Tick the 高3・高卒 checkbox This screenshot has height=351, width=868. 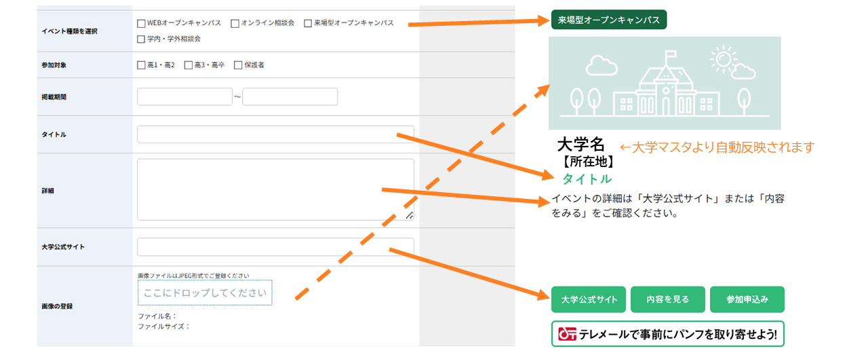(x=189, y=65)
